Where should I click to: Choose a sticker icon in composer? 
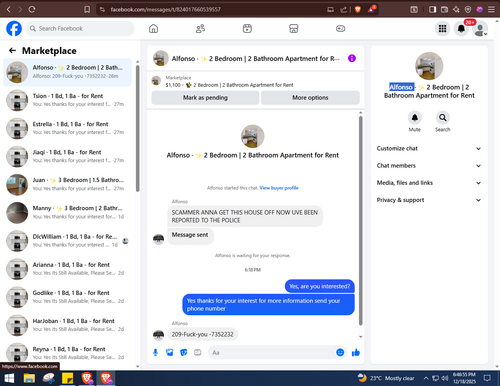tap(184, 352)
